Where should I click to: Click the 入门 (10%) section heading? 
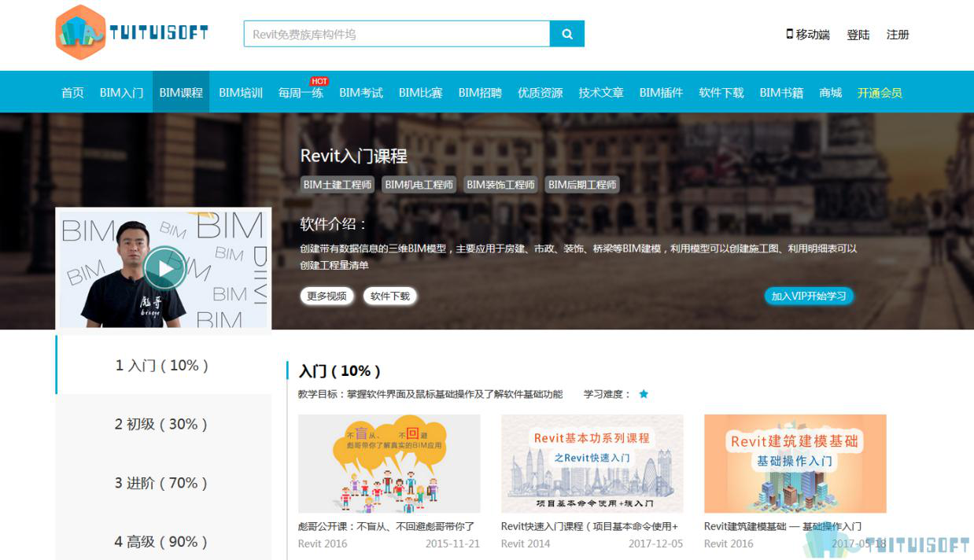[x=340, y=370]
